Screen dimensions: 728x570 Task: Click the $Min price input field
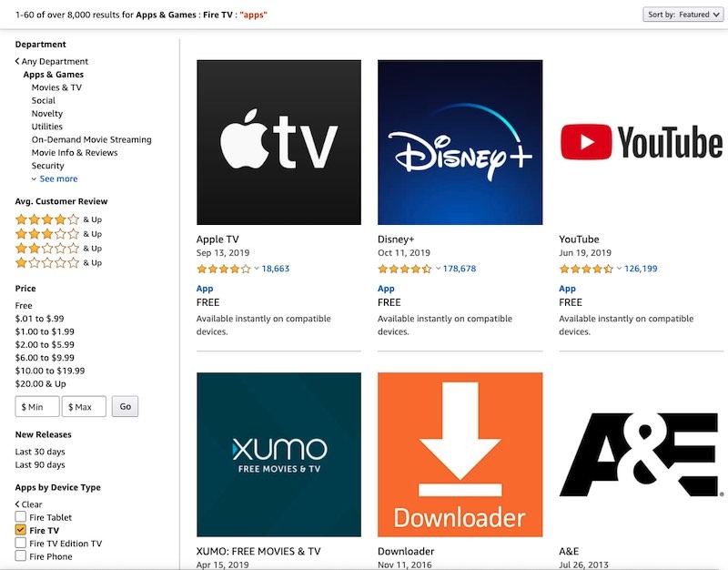pyautogui.click(x=36, y=406)
